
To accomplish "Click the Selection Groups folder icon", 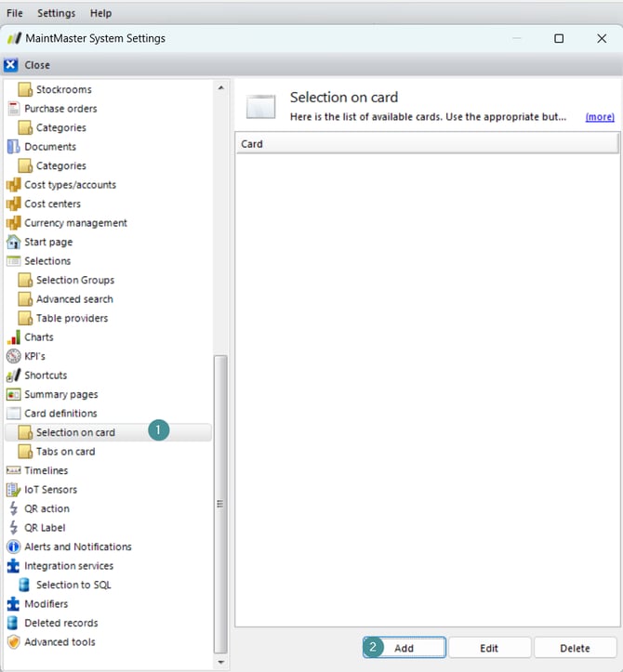I will coord(25,280).
